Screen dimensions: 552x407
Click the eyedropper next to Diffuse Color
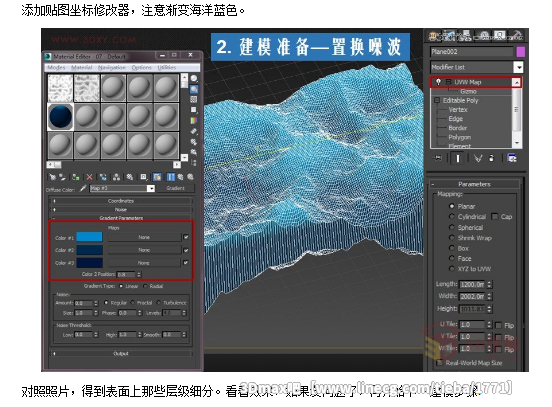[x=83, y=188]
